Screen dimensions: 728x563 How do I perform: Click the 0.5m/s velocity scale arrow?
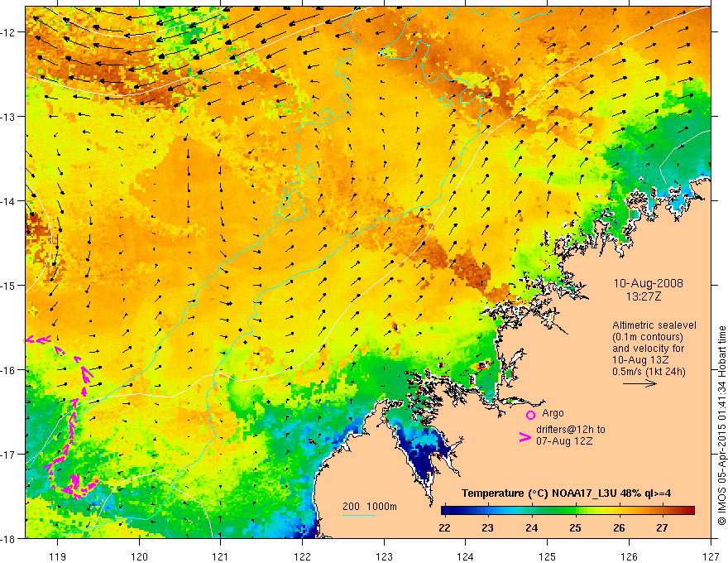(x=639, y=383)
